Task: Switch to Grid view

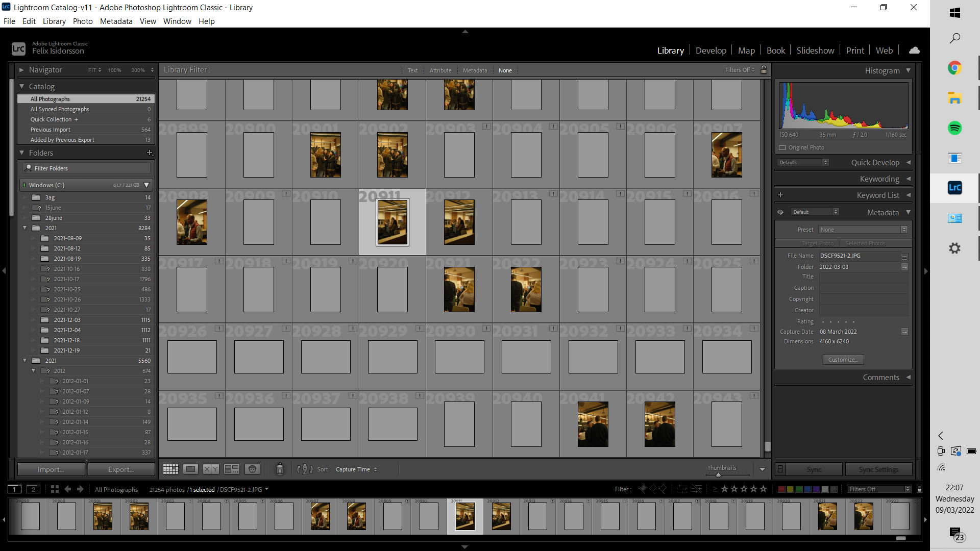Action: [x=170, y=469]
